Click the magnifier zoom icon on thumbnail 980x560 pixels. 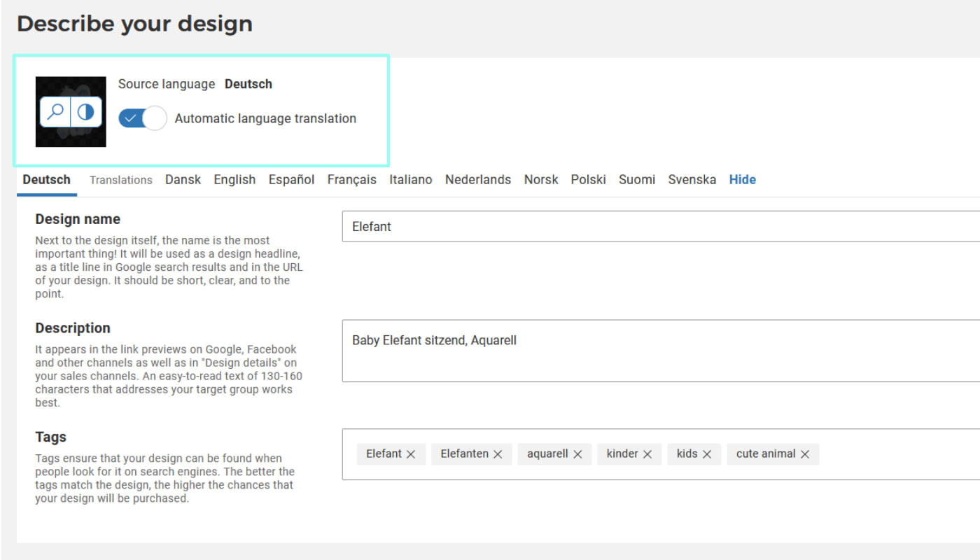click(x=55, y=112)
